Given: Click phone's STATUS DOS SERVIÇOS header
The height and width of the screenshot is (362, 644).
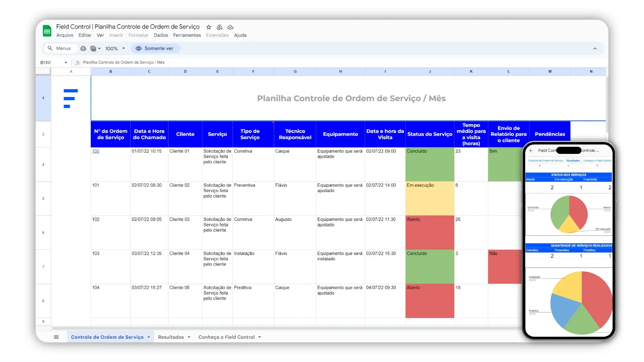Looking at the screenshot, I should coord(569,175).
